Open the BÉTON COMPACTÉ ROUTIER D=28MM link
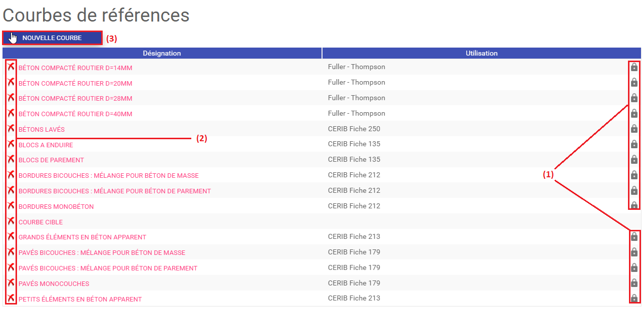This screenshot has width=644, height=309. [x=75, y=99]
